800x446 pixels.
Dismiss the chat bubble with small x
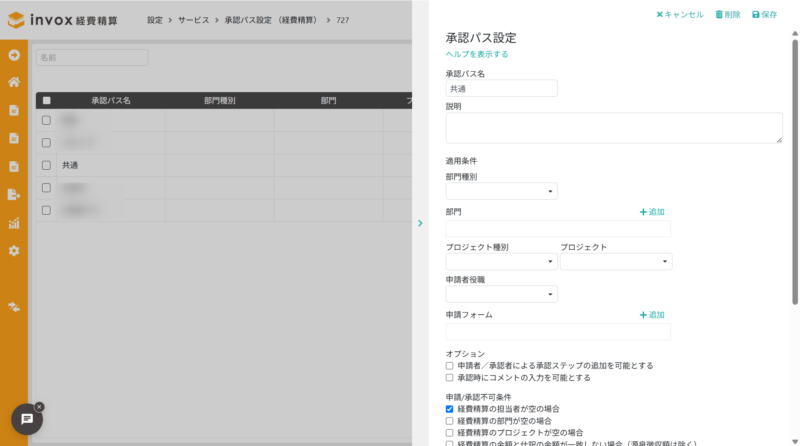click(39, 407)
